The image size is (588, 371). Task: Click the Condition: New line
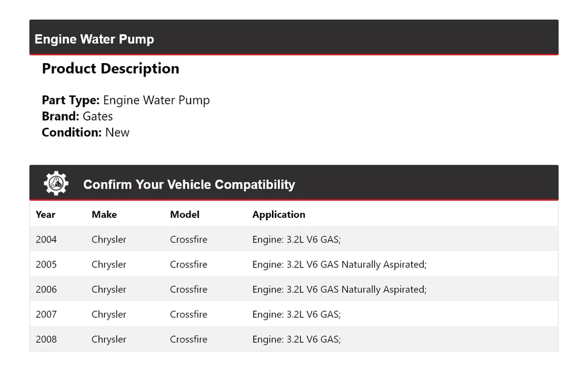point(86,132)
